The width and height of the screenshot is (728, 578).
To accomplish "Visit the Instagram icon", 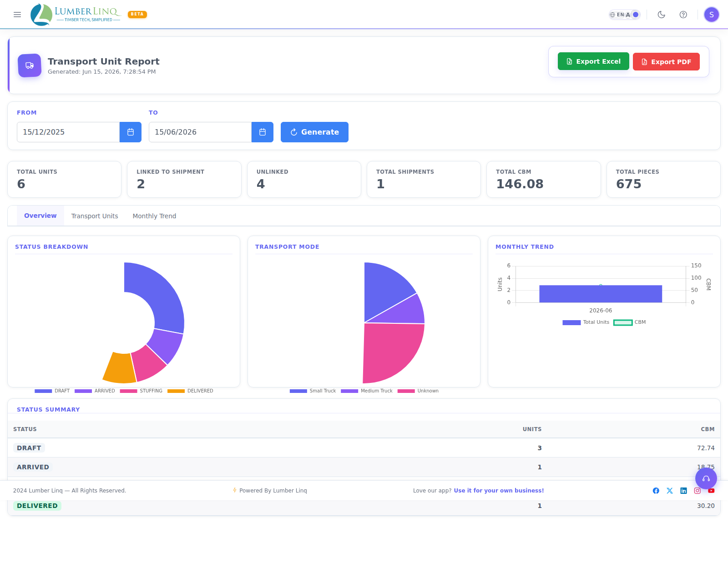I will click(x=698, y=491).
